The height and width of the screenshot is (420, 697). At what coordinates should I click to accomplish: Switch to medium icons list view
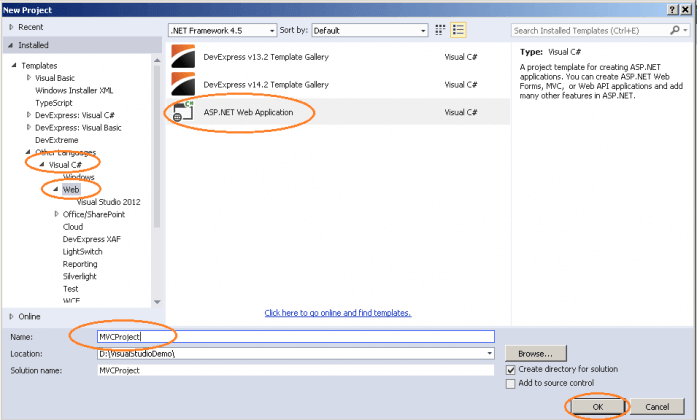458,31
